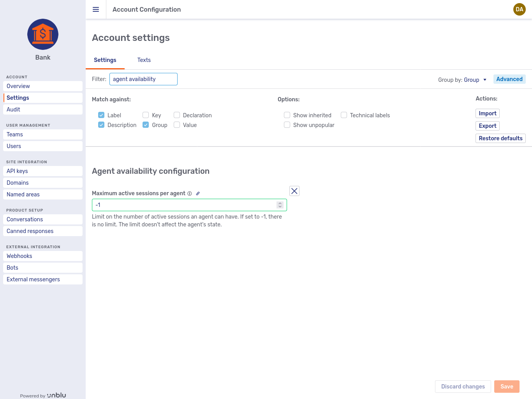Enable the Show inherited option
This screenshot has width=532, height=399.
(287, 115)
